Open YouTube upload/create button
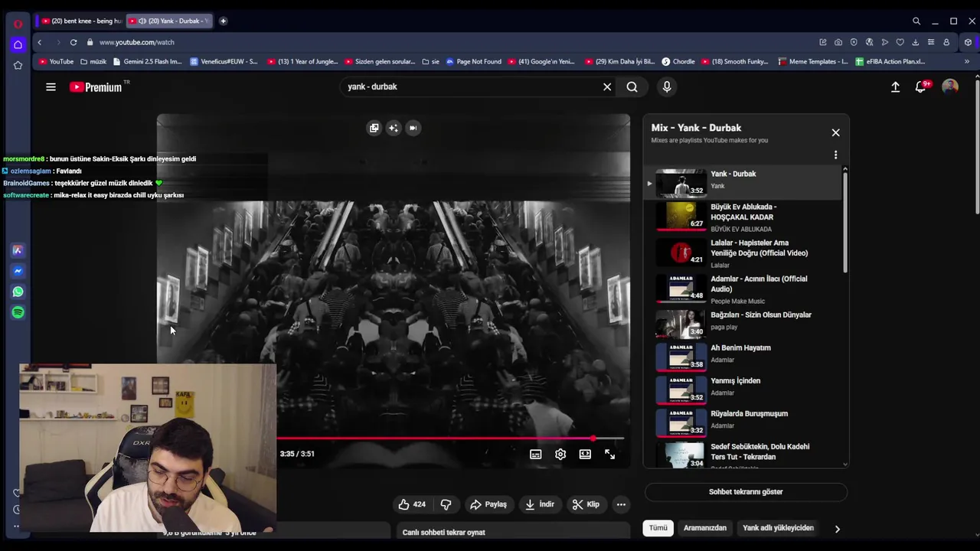The height and width of the screenshot is (551, 980). (895, 86)
